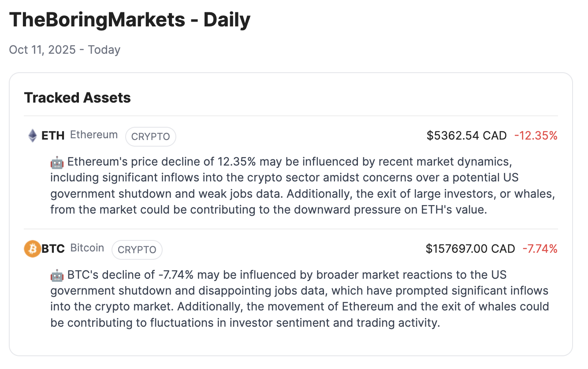Click the BTC decline explanation paragraph
Image resolution: width=588 pixels, height=369 pixels.
point(300,299)
